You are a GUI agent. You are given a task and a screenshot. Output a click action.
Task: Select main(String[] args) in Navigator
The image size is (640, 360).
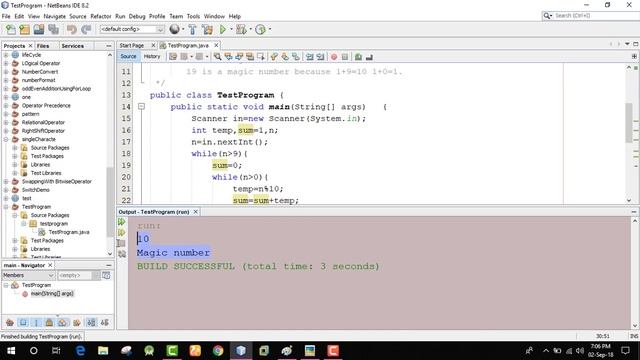52,293
